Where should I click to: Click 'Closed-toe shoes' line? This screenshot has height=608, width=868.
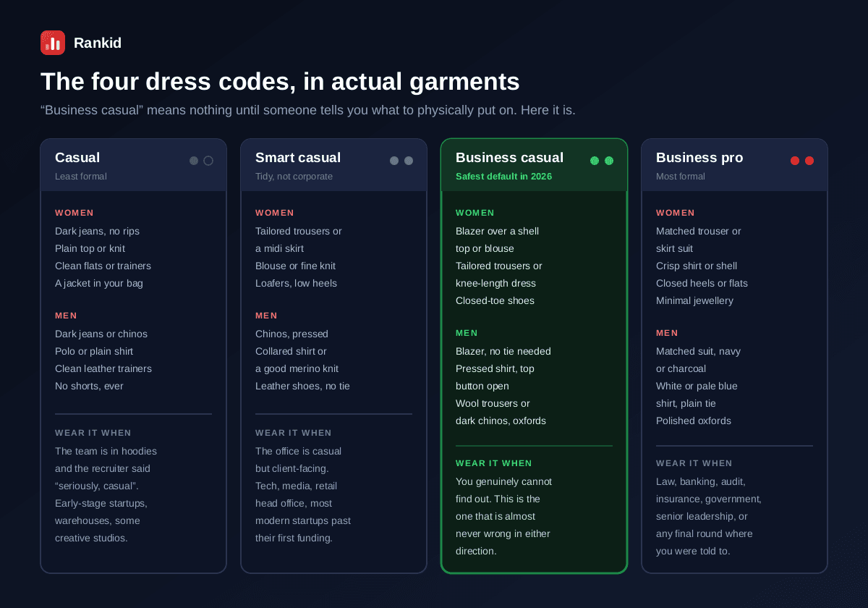coord(495,301)
